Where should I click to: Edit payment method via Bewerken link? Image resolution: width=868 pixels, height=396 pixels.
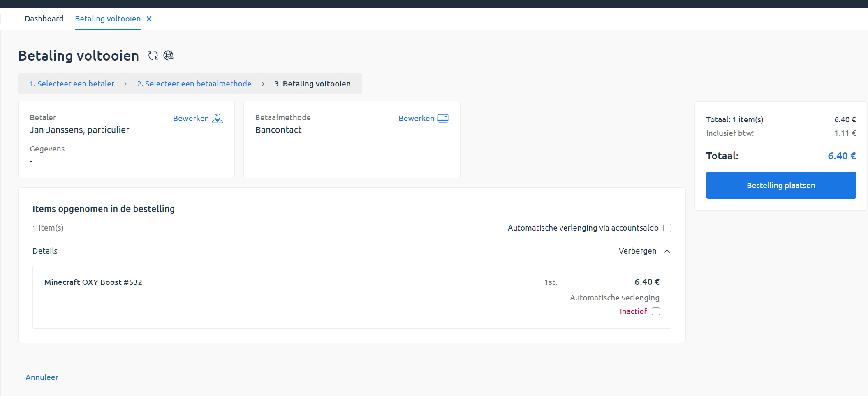pos(416,119)
